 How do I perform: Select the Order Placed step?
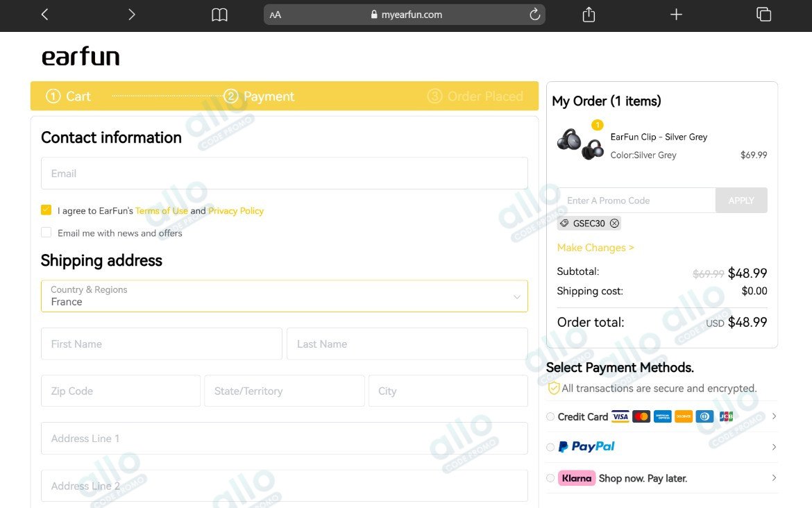point(475,96)
